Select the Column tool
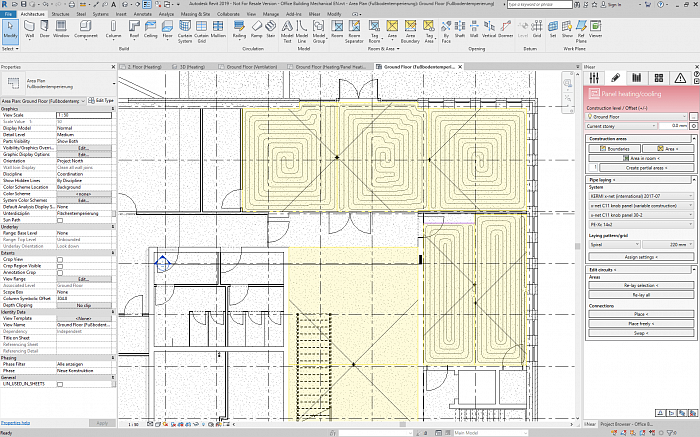The height and width of the screenshot is (437, 700). click(x=113, y=29)
